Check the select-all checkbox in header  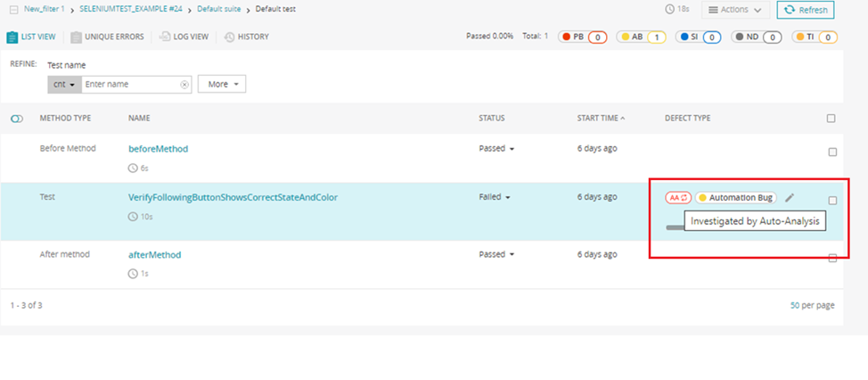[x=831, y=119]
